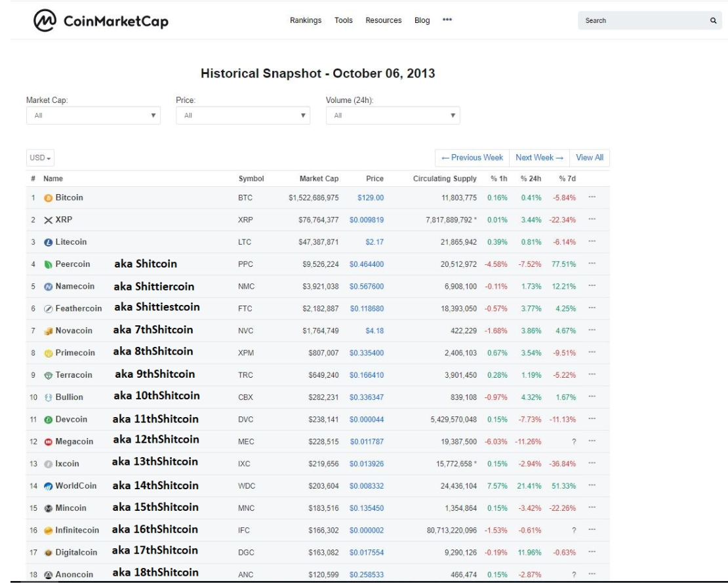Viewport: 728px width, 583px height.
Task: Open the Volume (24h) filter dropdown
Action: [x=393, y=115]
